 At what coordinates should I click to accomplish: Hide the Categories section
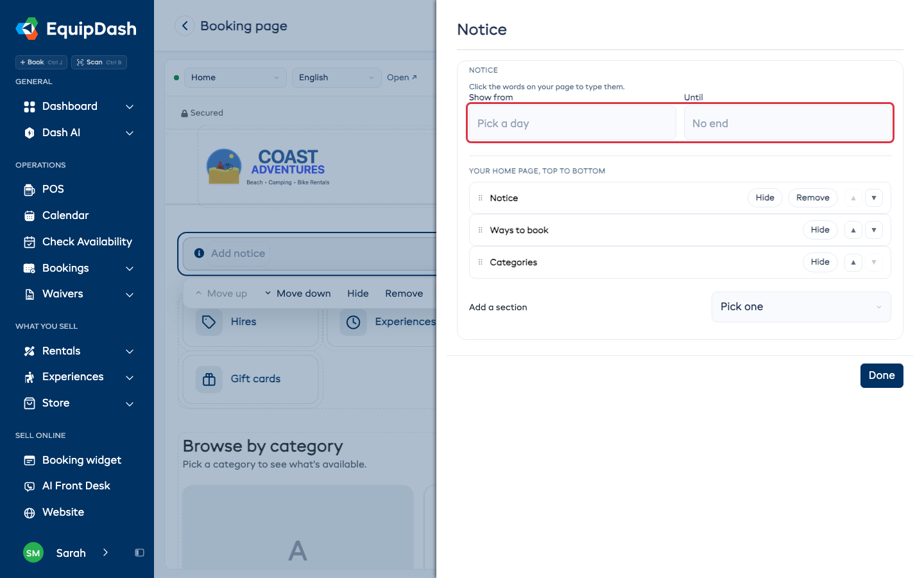point(820,262)
